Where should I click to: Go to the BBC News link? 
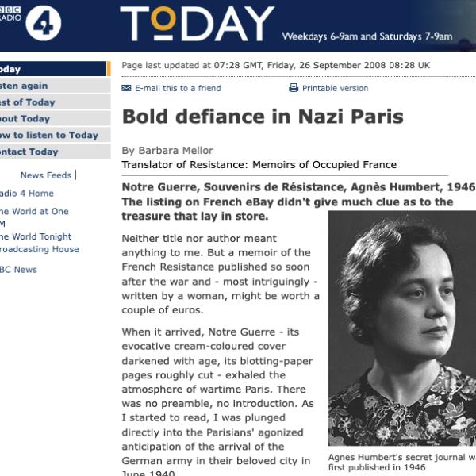pyautogui.click(x=18, y=270)
